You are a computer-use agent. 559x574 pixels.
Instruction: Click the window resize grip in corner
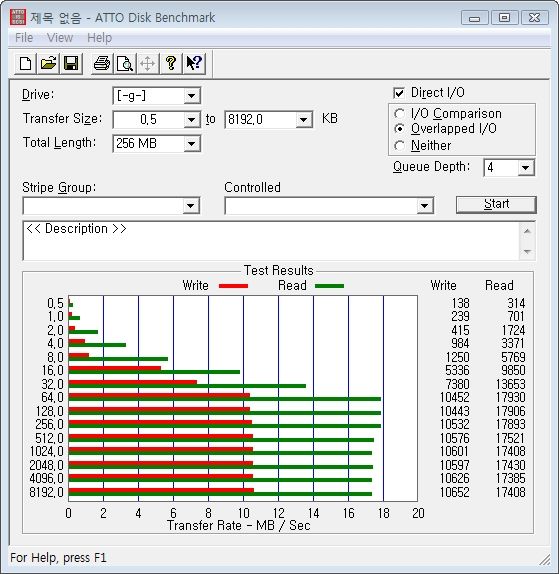(545, 559)
